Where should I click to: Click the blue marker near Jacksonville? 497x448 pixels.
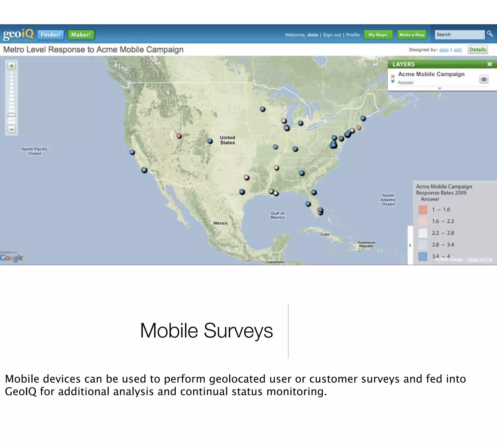click(314, 192)
